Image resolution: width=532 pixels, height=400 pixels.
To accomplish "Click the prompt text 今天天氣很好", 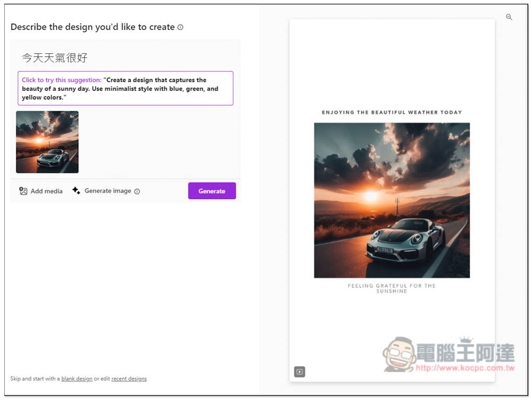I will pyautogui.click(x=55, y=57).
